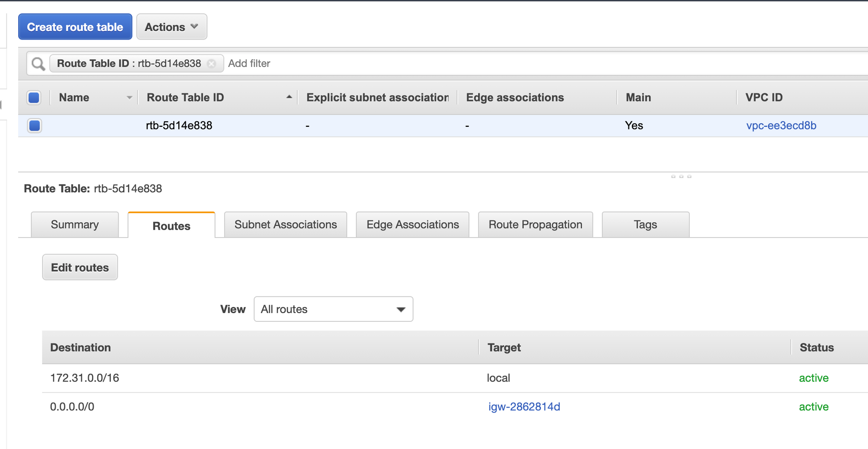The width and height of the screenshot is (868, 449).
Task: Click the Create route table button
Action: [x=75, y=27]
